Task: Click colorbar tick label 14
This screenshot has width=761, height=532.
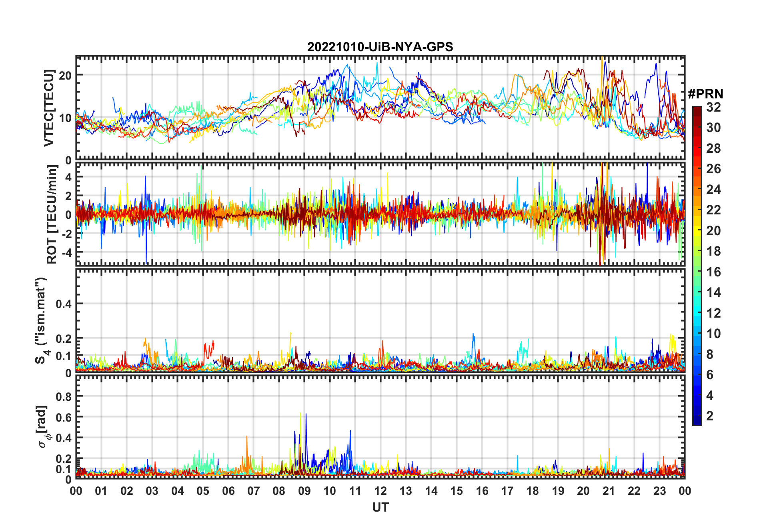Action: pos(713,292)
